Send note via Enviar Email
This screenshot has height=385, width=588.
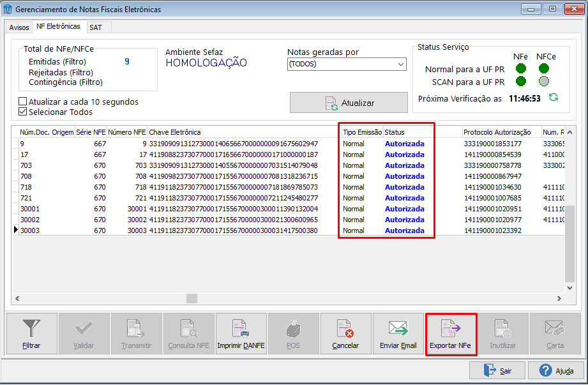[x=398, y=334]
